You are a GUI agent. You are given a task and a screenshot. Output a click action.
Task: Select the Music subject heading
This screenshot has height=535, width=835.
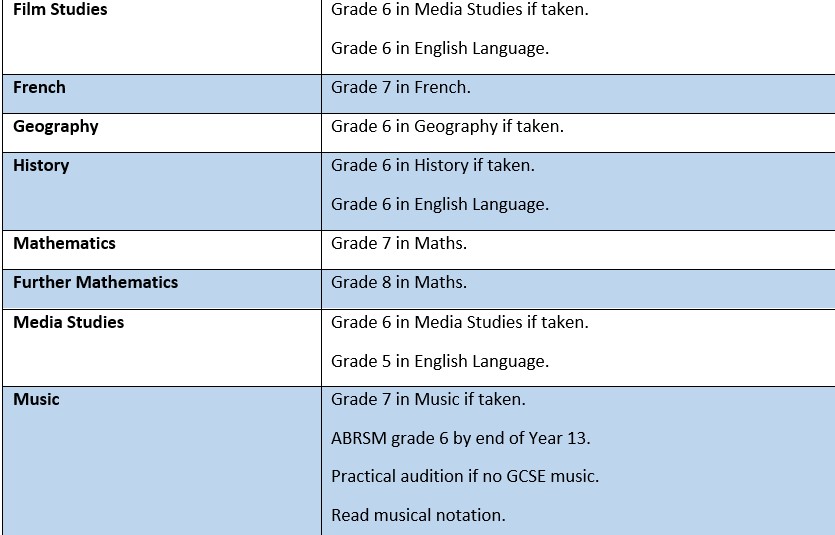36,400
